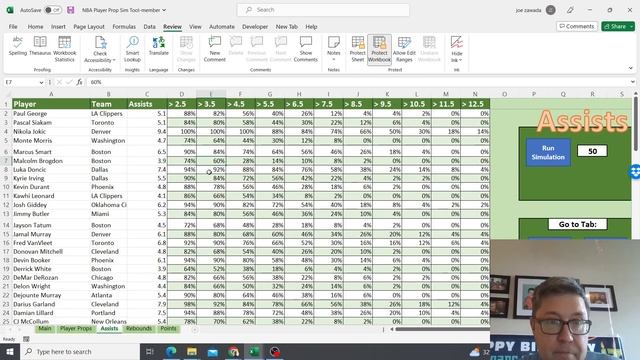Viewport: 640px width, 360px height.
Task: Expand the formula bar
Action: click(x=633, y=82)
